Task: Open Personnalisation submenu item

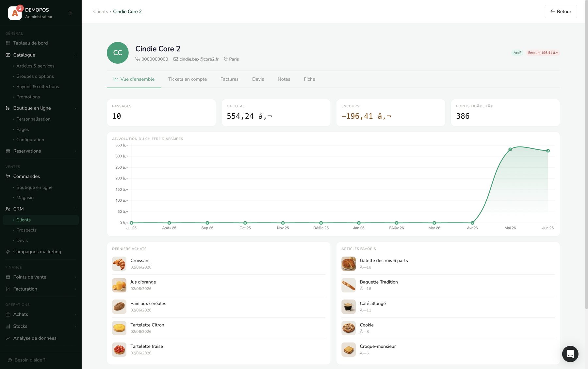Action: (x=33, y=119)
